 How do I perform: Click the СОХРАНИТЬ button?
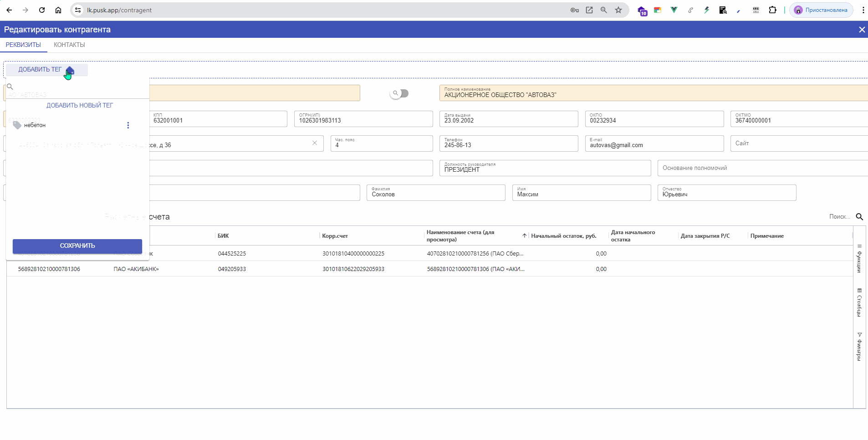coord(77,246)
